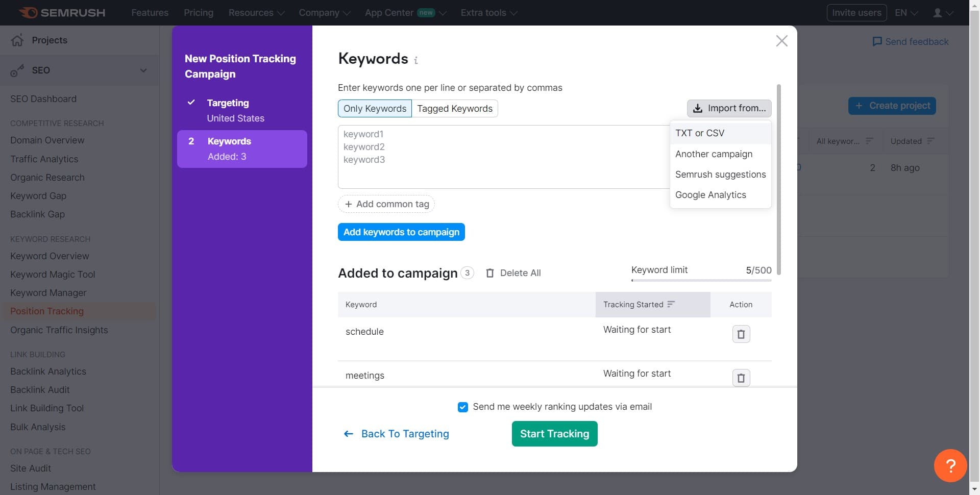Open the Pricing menu item
The width and height of the screenshot is (980, 495).
click(198, 12)
